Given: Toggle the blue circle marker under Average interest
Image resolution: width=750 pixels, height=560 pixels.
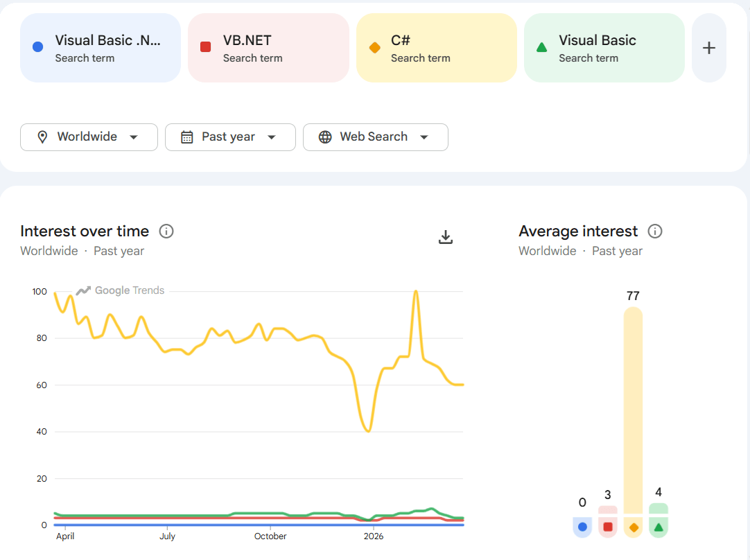Looking at the screenshot, I should [582, 527].
